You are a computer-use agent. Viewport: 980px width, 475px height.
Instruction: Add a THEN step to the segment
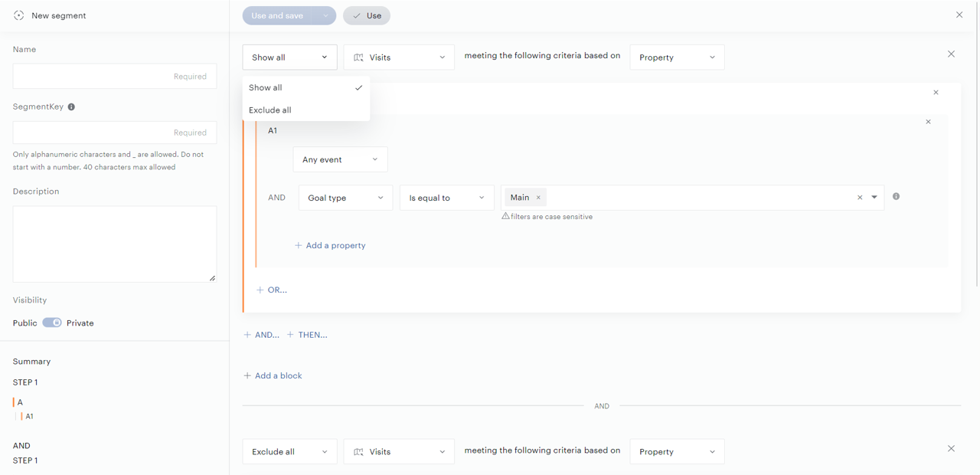[307, 335]
